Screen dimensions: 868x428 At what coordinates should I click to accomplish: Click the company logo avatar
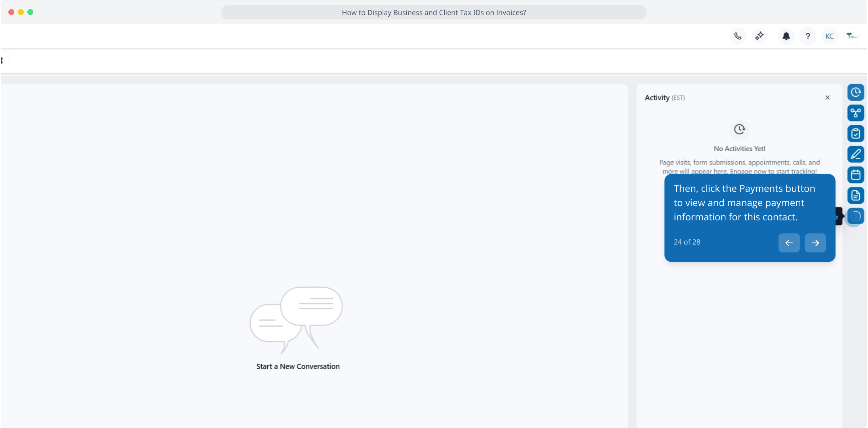click(851, 36)
